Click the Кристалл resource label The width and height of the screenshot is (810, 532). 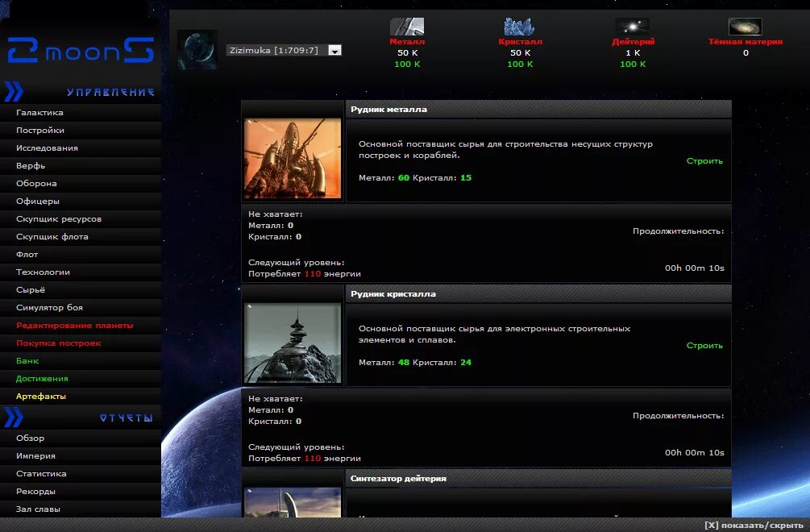click(x=520, y=41)
